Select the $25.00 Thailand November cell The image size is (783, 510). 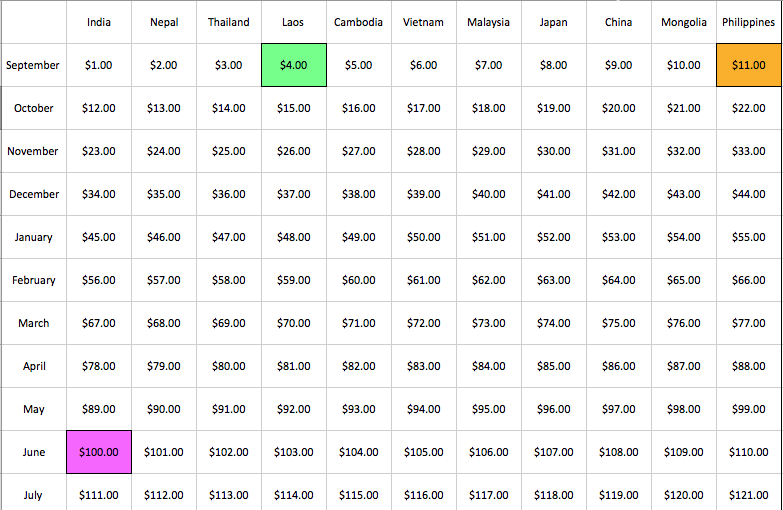[x=229, y=151]
